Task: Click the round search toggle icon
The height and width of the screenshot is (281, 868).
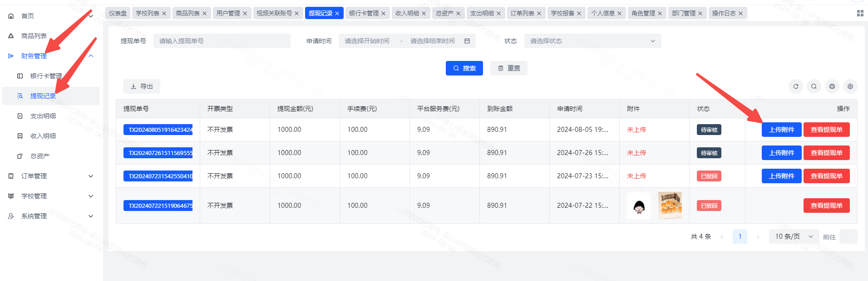Action: coord(814,86)
